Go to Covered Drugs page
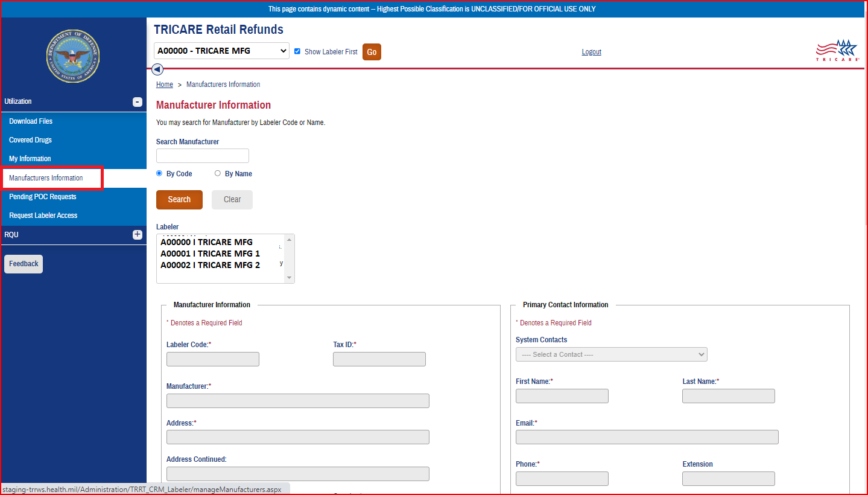The image size is (868, 495). coord(30,140)
